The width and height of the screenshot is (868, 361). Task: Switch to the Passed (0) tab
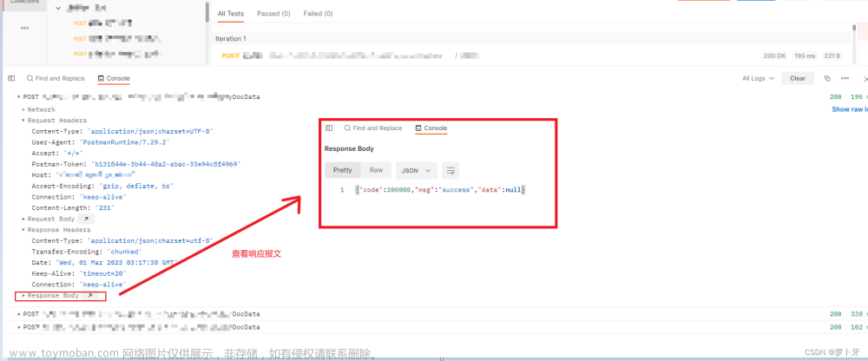(x=273, y=13)
